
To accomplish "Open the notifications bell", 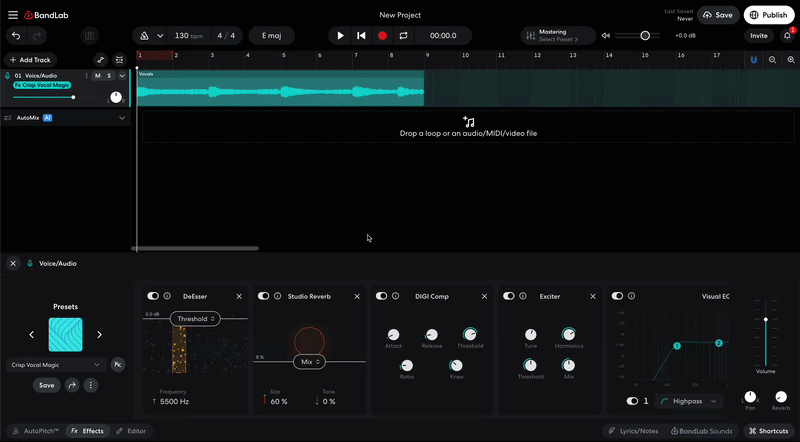I will (x=787, y=35).
